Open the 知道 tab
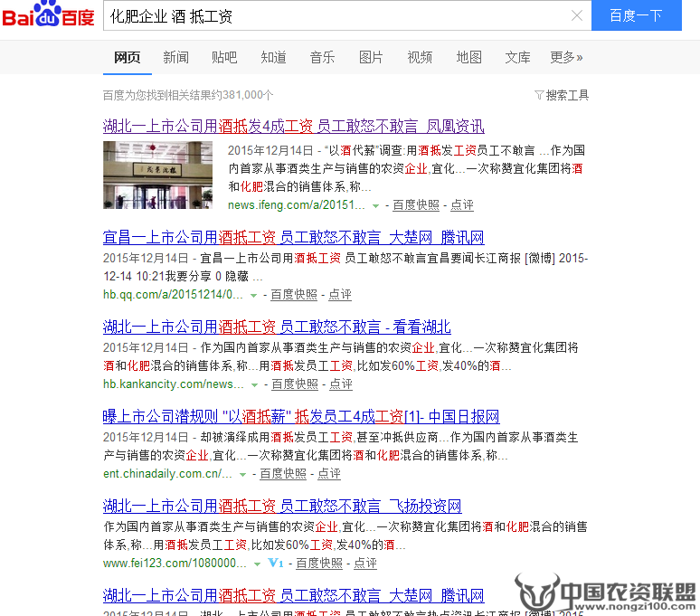This screenshot has width=700, height=616. pyautogui.click(x=274, y=58)
